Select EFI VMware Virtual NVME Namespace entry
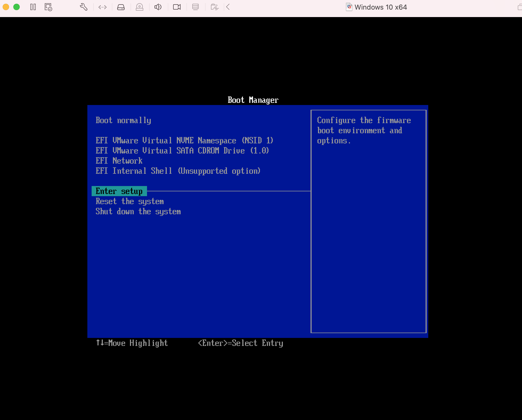Image resolution: width=522 pixels, height=420 pixels. tap(185, 140)
